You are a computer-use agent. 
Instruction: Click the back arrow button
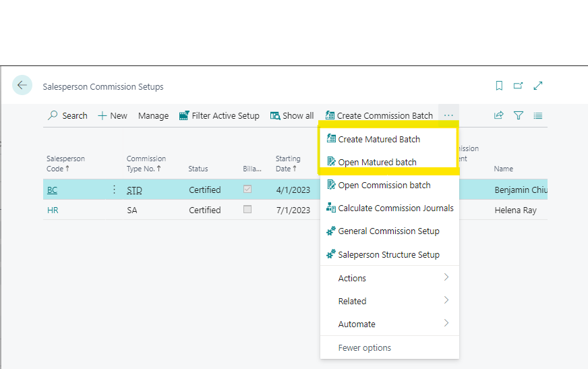(x=22, y=85)
